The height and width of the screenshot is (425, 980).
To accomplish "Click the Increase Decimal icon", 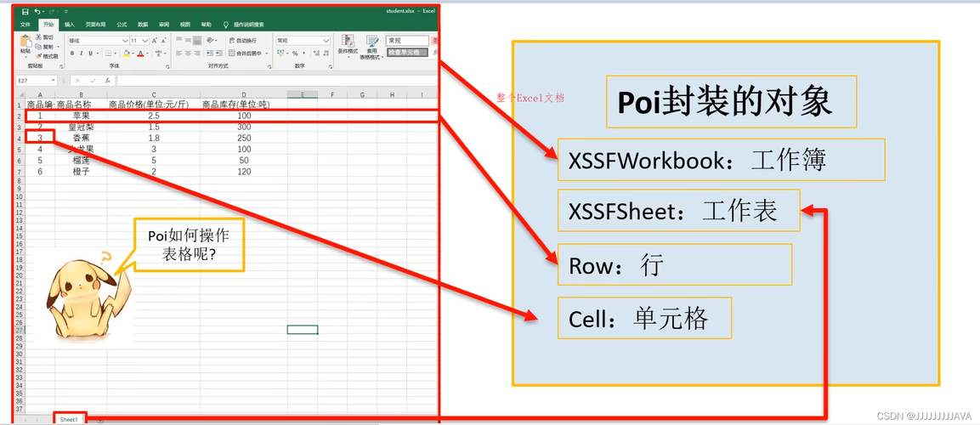I will click(316, 53).
